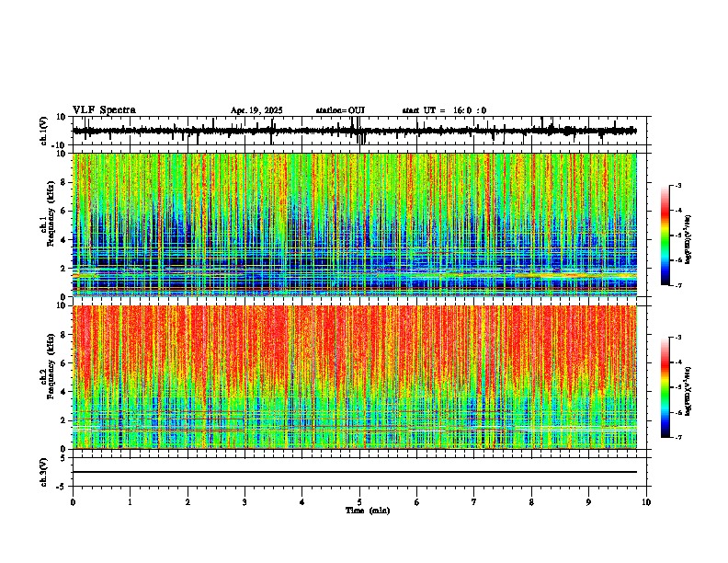The height and width of the screenshot is (563, 728).
Task: Click the "start UT = 16:0 :0" text
Action: [x=444, y=110]
